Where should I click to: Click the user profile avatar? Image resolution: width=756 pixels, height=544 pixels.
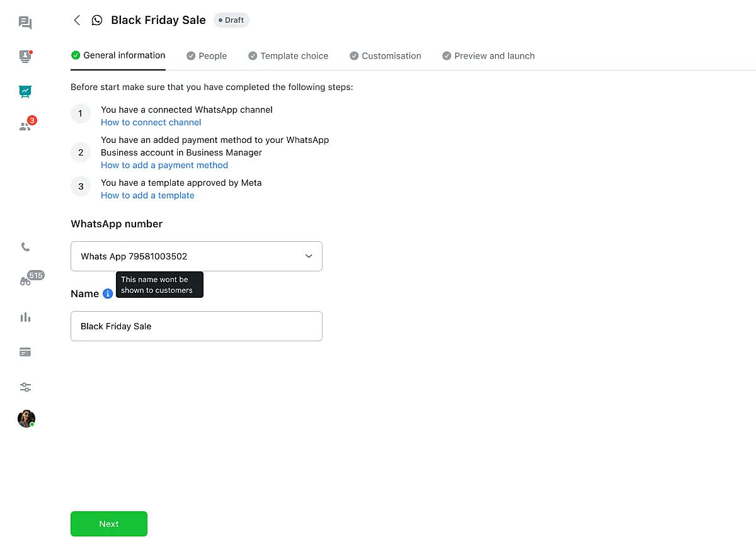[x=26, y=419]
